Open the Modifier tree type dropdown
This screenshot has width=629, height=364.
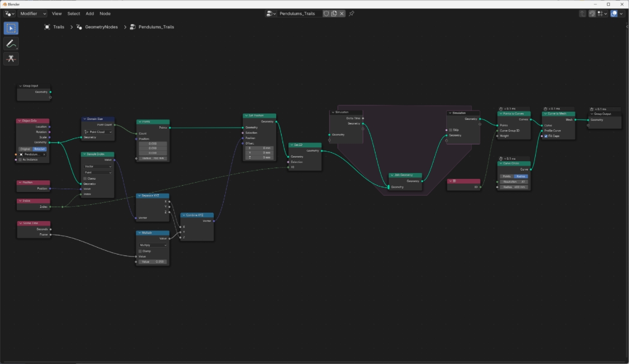[32, 14]
